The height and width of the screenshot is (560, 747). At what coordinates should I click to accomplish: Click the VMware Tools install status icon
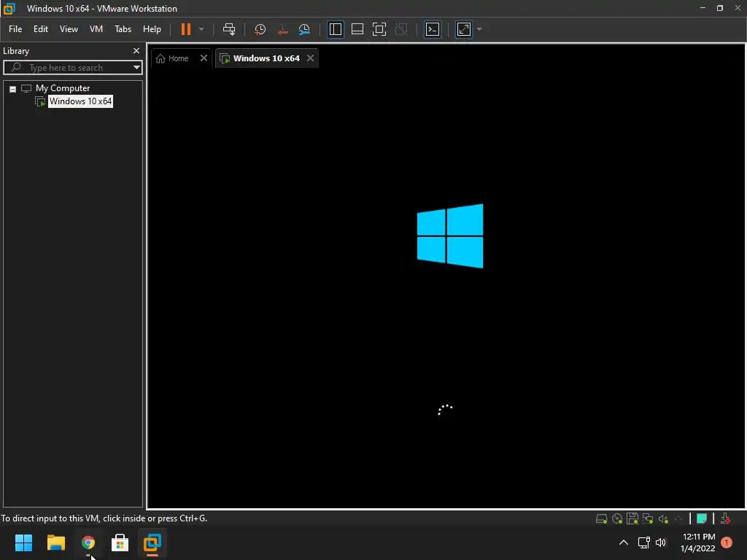pyautogui.click(x=725, y=518)
